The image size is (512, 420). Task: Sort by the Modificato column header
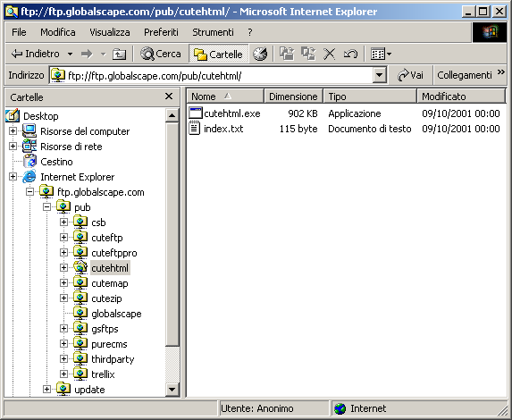tap(461, 97)
